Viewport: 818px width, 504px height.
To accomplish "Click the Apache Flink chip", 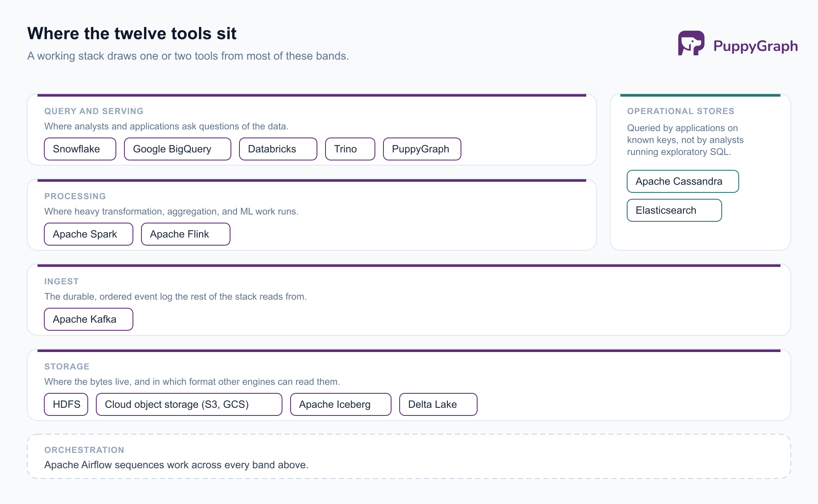I will pyautogui.click(x=186, y=234).
